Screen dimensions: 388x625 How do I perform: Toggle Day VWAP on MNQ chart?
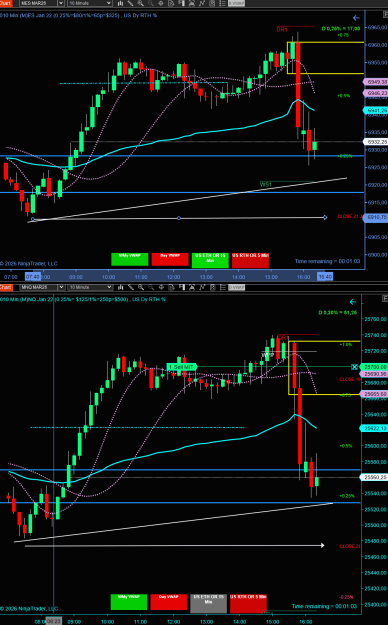coord(169,602)
